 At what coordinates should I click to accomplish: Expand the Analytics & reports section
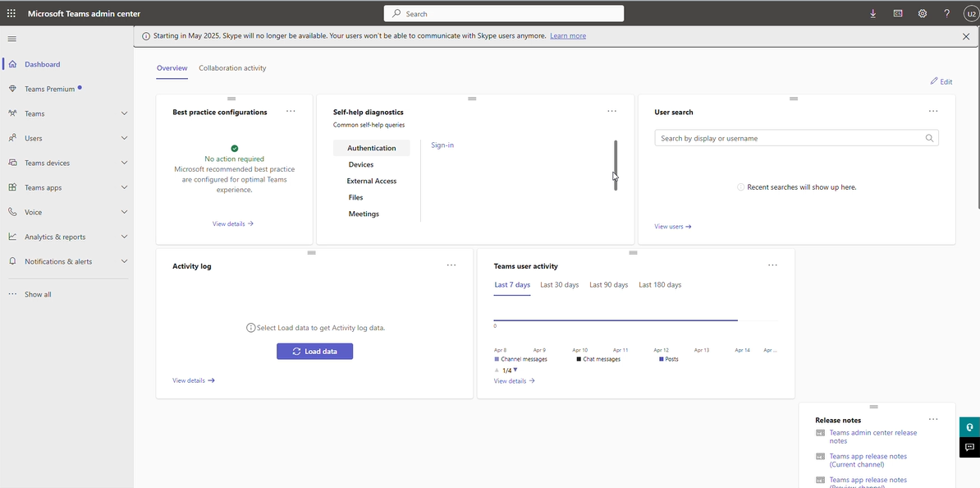pos(125,237)
